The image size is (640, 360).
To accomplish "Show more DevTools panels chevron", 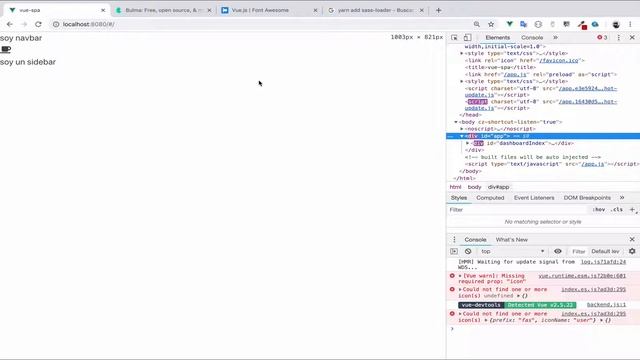I will (556, 38).
